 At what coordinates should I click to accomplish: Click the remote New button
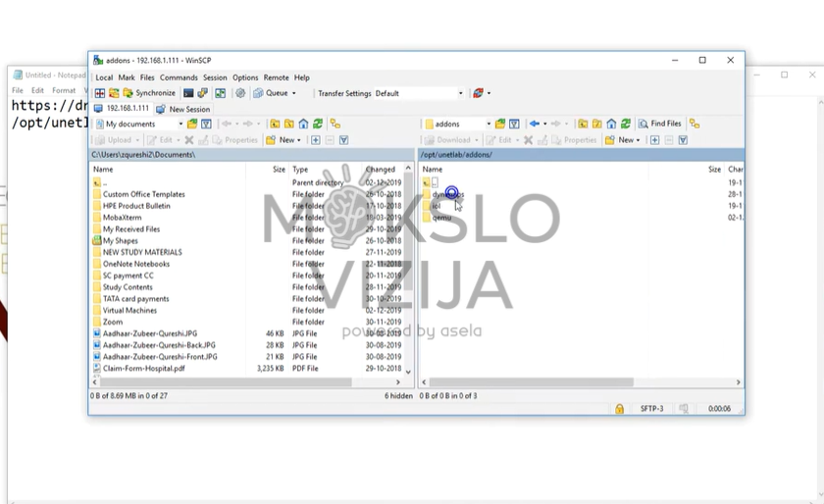point(622,140)
